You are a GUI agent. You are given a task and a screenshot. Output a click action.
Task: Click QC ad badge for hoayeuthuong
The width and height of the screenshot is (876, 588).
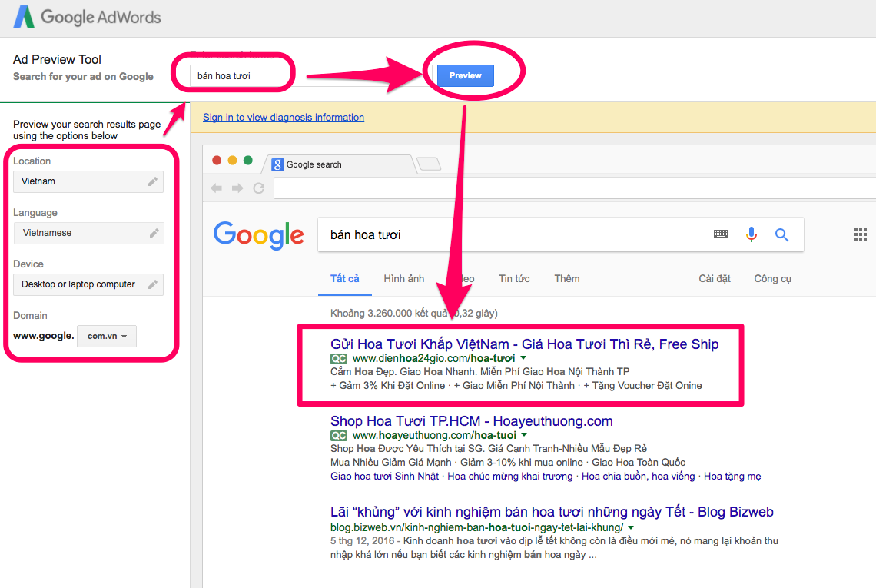339,435
